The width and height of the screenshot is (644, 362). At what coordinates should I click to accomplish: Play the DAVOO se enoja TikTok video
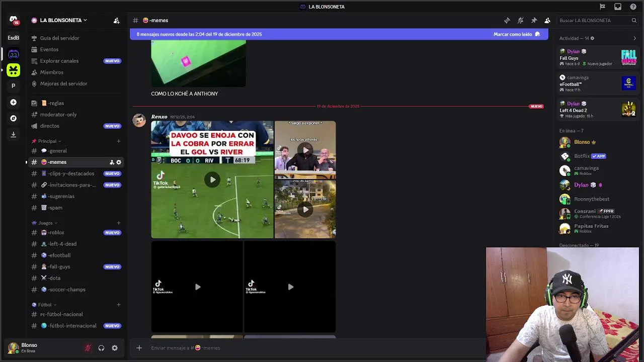coord(212,179)
